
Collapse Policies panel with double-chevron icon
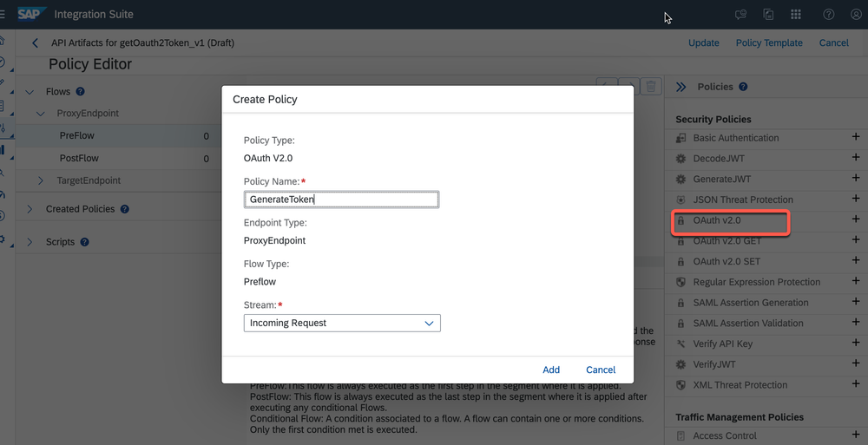point(681,87)
